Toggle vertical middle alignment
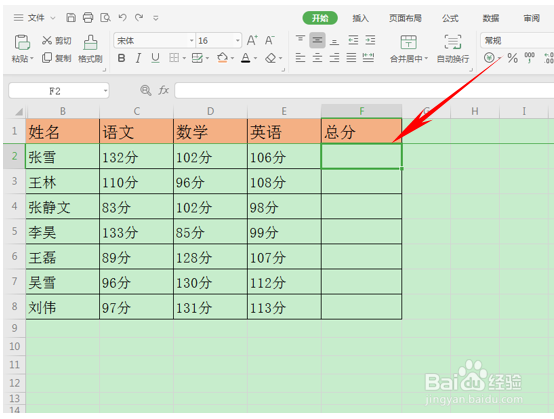This screenshot has height=419, width=554. [x=317, y=40]
